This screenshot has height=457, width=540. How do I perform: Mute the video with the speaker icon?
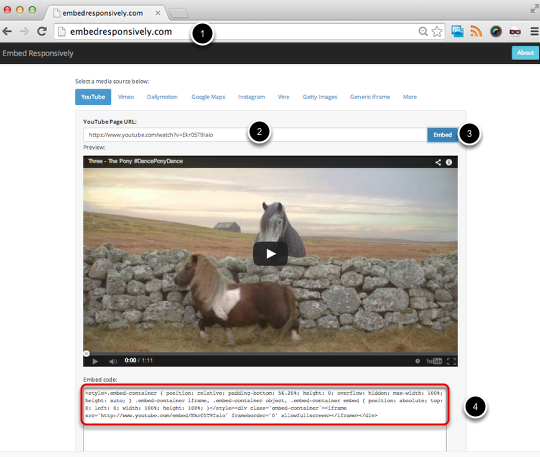(113, 361)
